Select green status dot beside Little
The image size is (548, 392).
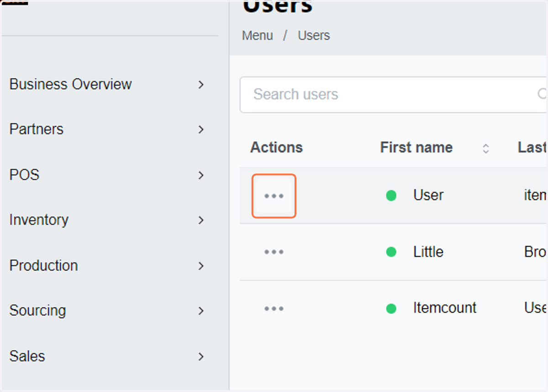[391, 252]
